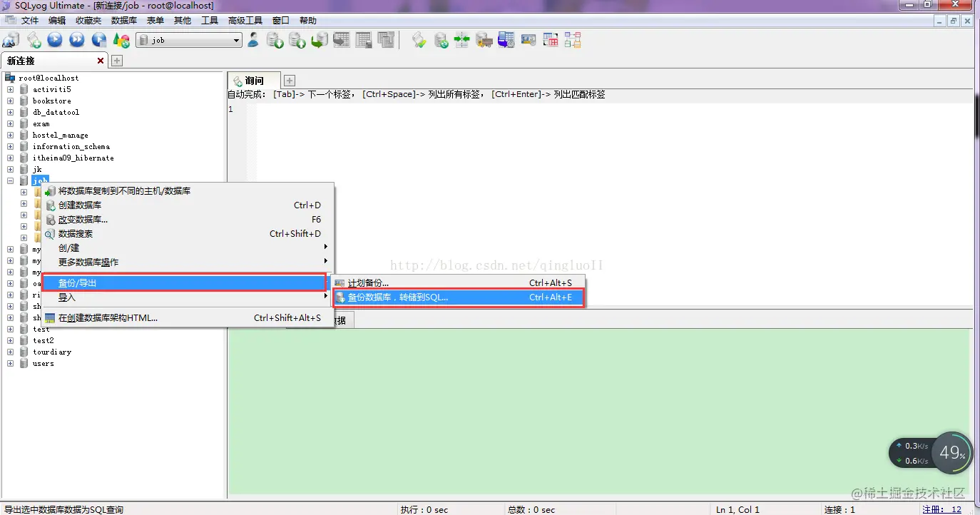Select the jk database in the tree
This screenshot has width=980, height=515.
point(37,169)
